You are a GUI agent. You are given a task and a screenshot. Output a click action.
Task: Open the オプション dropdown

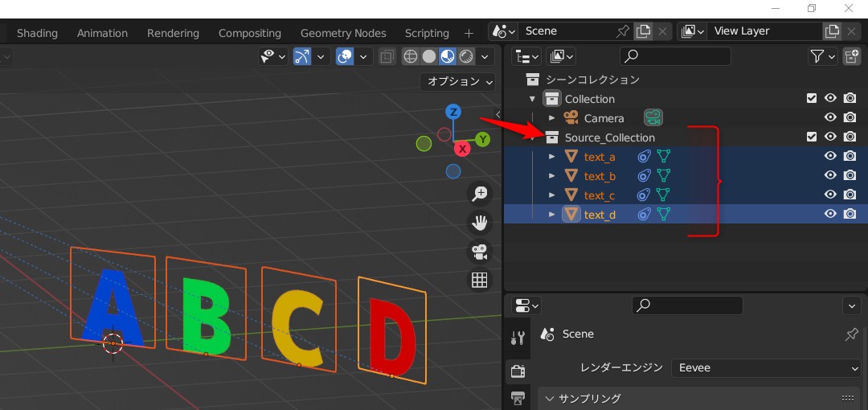(x=458, y=81)
